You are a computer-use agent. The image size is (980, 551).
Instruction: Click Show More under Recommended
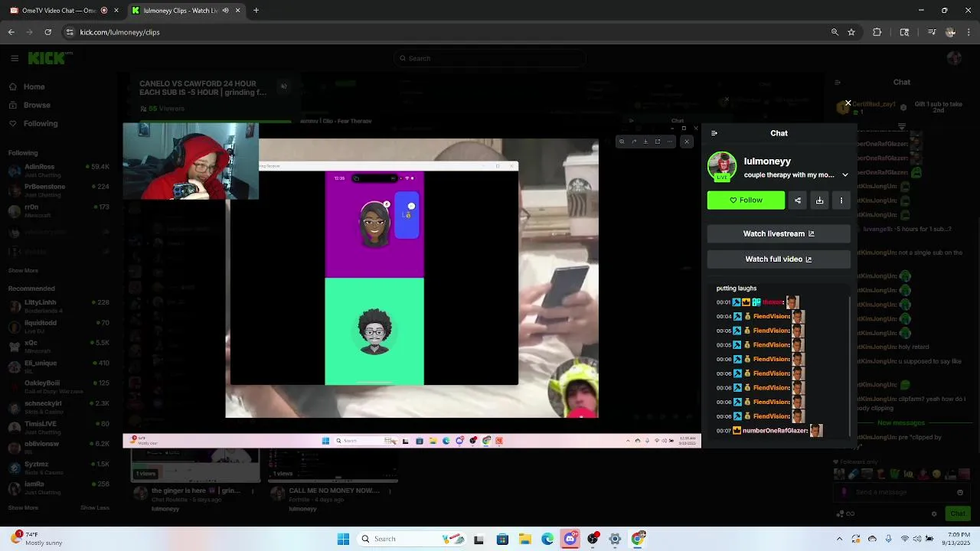(23, 507)
